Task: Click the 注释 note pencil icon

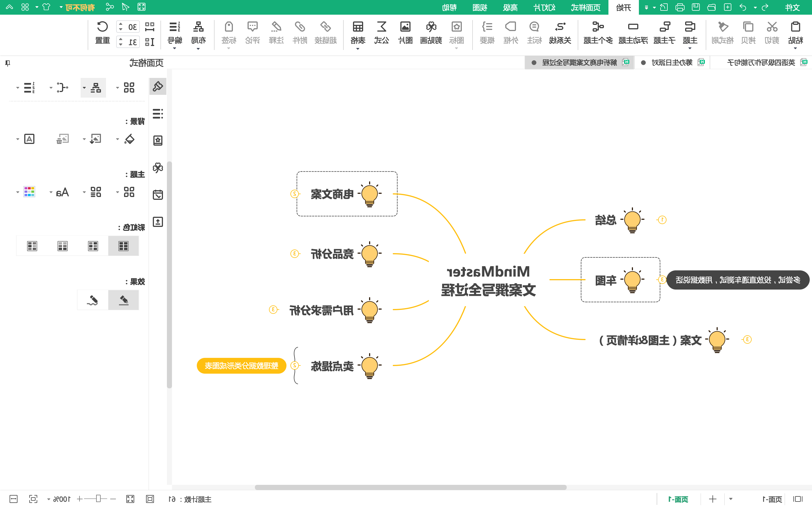Action: [276, 27]
